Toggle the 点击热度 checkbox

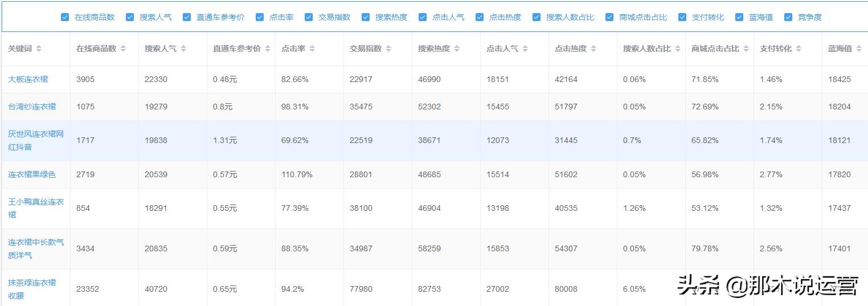point(480,17)
